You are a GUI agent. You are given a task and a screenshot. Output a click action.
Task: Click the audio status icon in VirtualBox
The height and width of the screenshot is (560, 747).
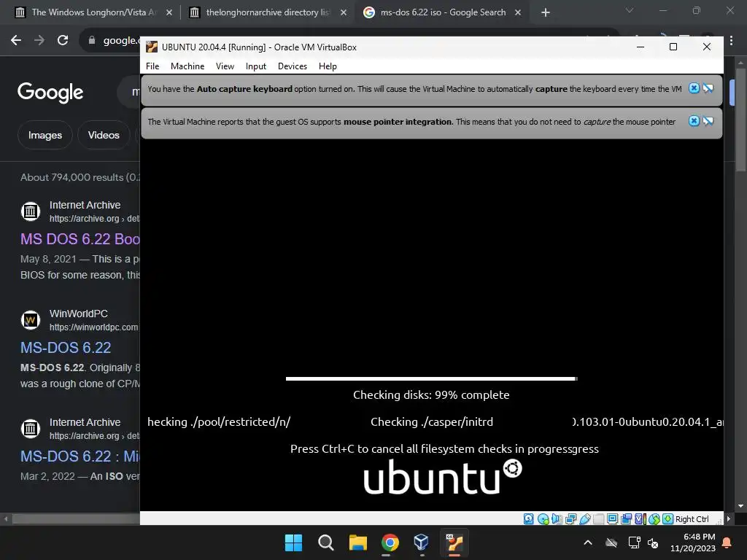coord(557,519)
